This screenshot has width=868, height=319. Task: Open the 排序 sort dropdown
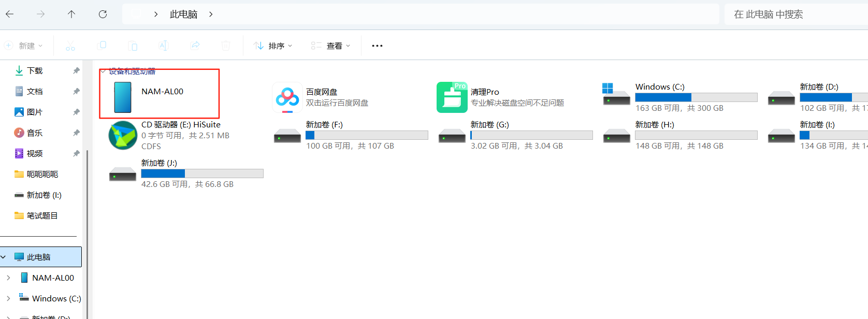(273, 46)
